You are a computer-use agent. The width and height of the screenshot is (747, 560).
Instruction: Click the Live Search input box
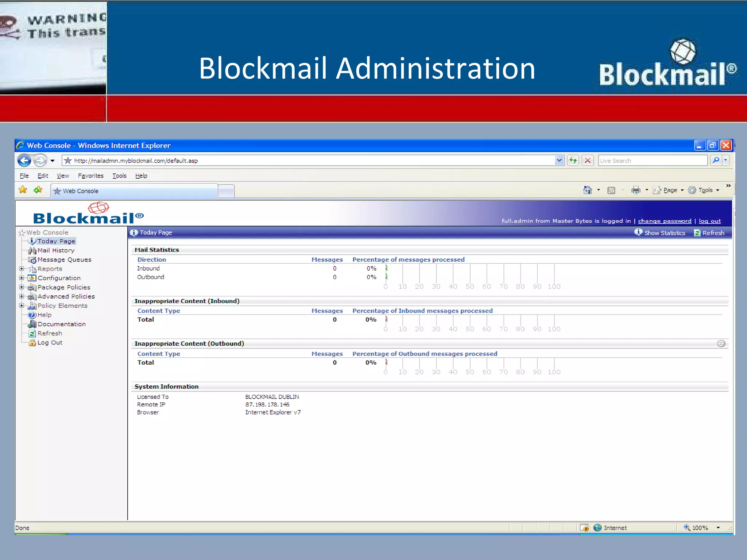click(653, 160)
